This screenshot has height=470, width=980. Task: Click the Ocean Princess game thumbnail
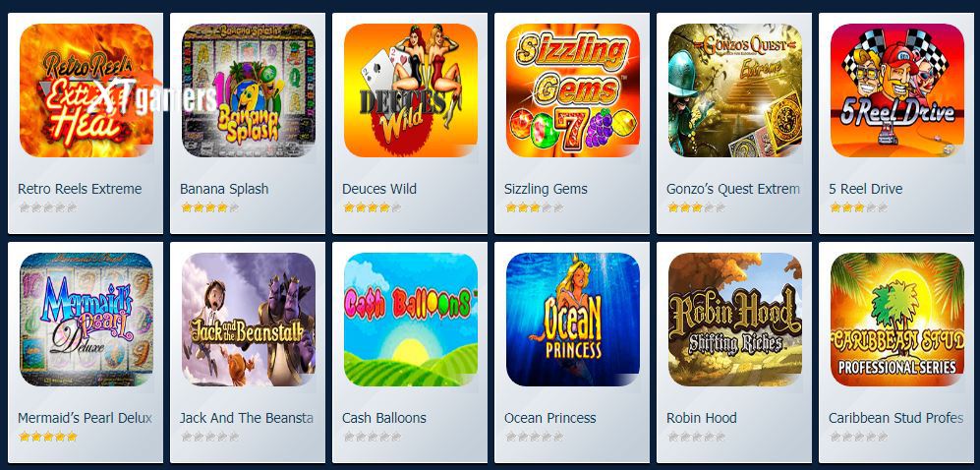[573, 320]
